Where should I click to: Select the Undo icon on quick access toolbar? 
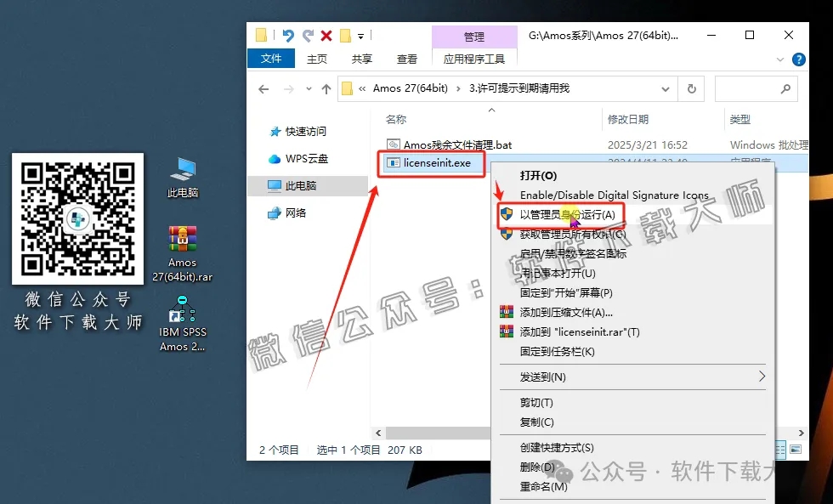(x=290, y=35)
